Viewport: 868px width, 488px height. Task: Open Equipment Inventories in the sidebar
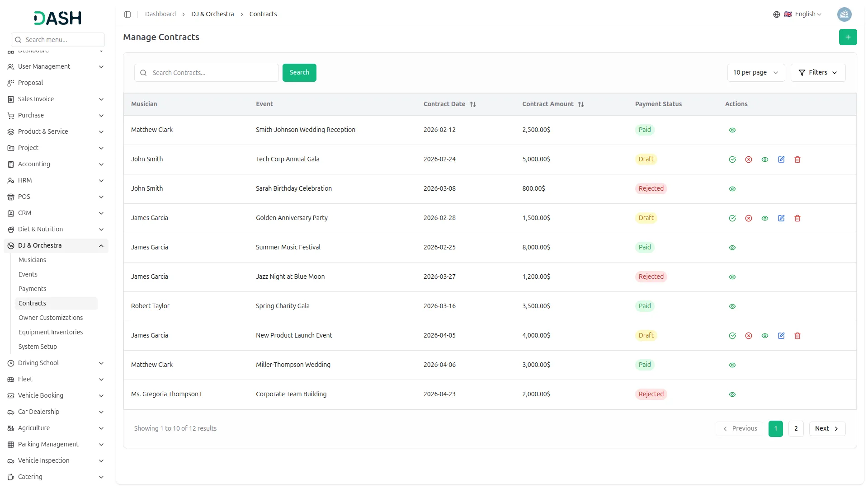pyautogui.click(x=51, y=332)
